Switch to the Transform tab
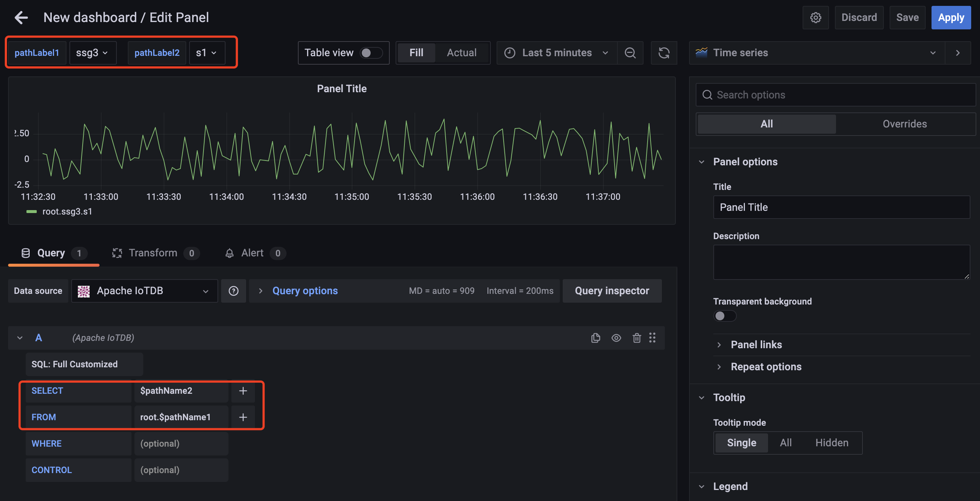The width and height of the screenshot is (980, 501). click(153, 253)
